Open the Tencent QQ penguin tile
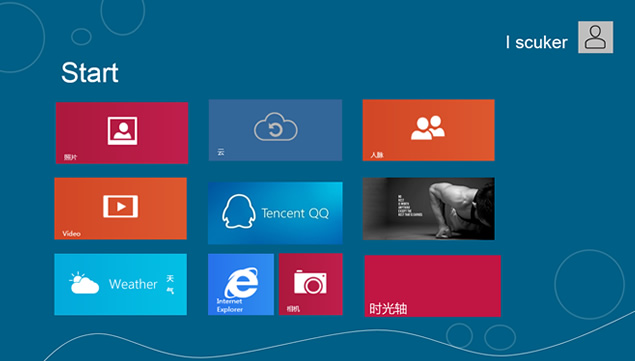 click(x=275, y=213)
